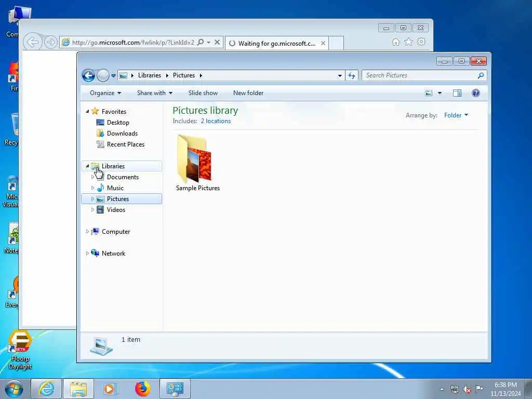Click the 2 locations link
Screen dimensions: 532x399
[x=216, y=121]
